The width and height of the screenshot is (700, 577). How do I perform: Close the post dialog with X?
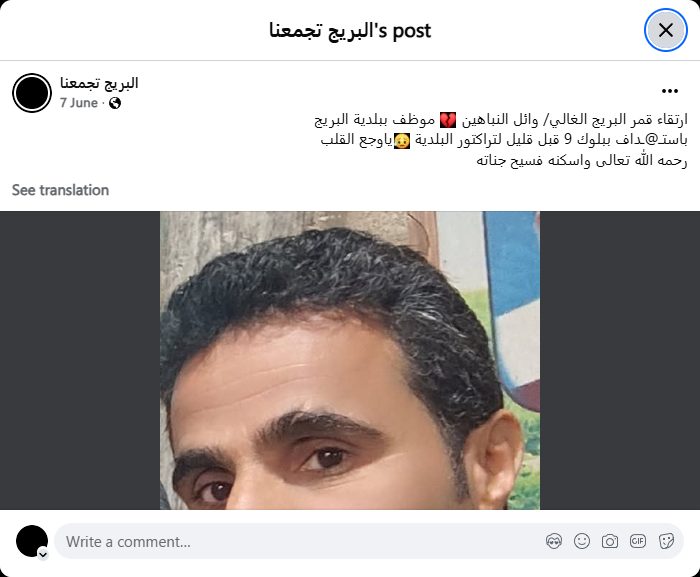[x=665, y=30]
